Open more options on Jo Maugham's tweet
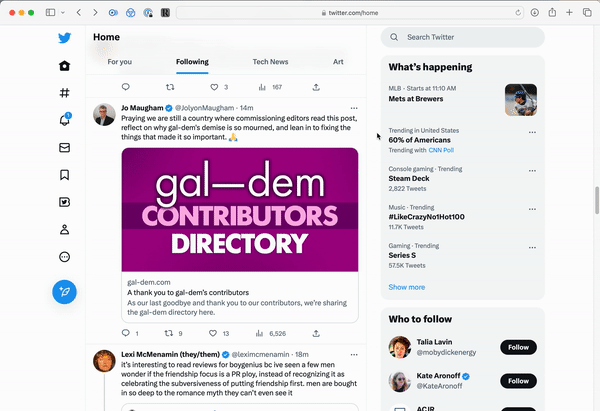This screenshot has width=600, height=411. pyautogui.click(x=354, y=108)
